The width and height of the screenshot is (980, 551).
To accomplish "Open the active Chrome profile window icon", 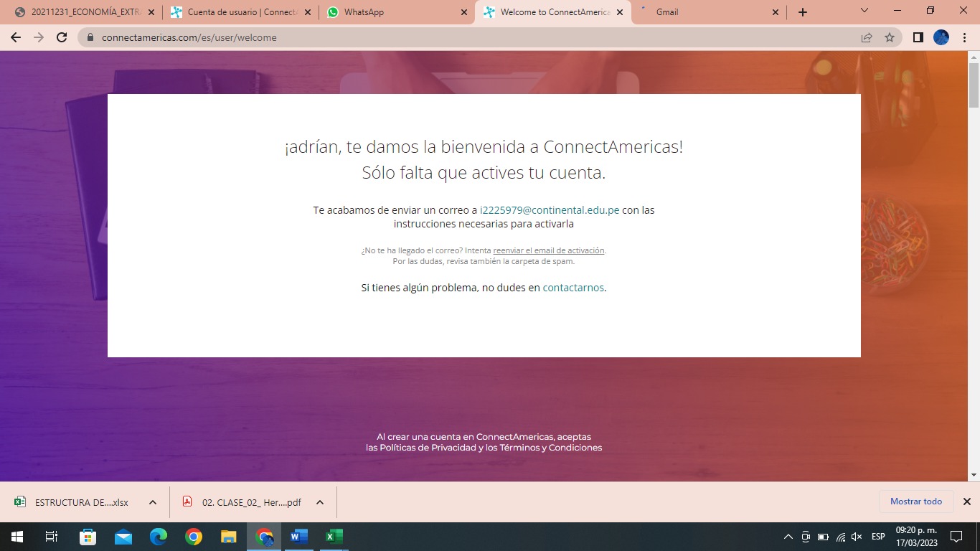I will pos(264,537).
